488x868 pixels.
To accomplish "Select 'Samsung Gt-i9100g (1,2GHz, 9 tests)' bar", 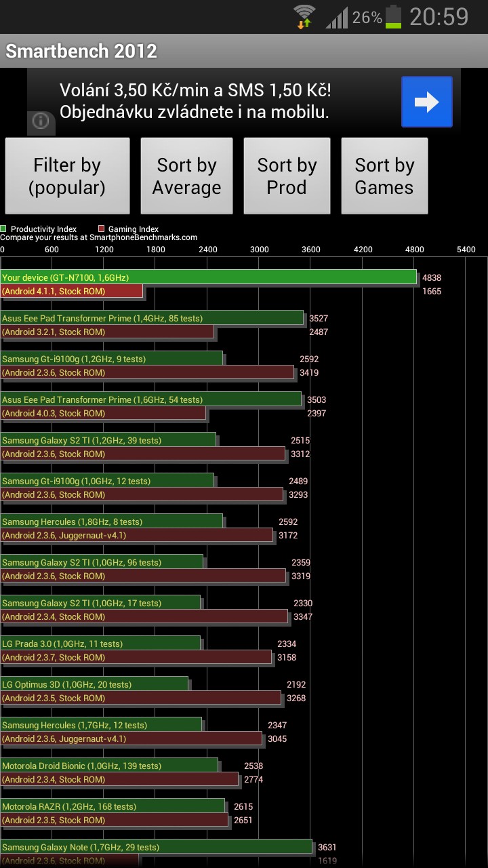I will pyautogui.click(x=111, y=359).
